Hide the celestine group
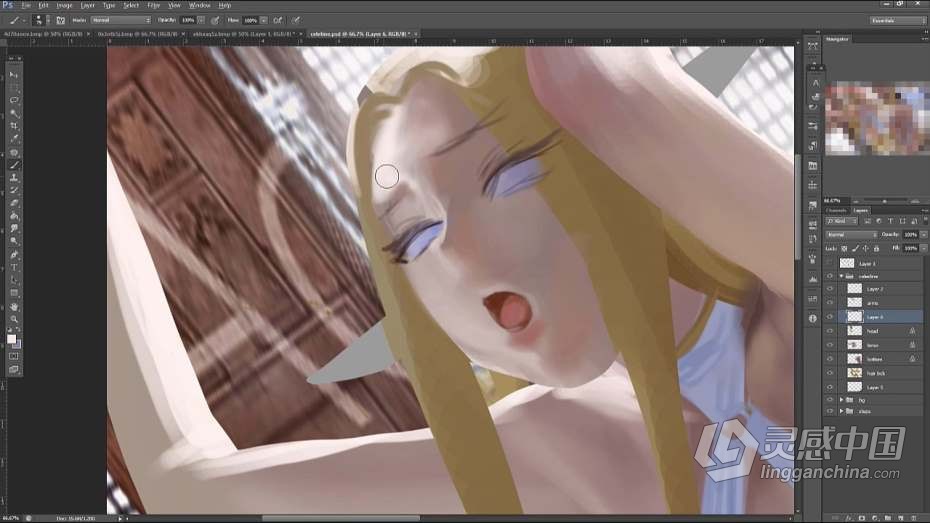930x523 pixels. pyautogui.click(x=830, y=276)
